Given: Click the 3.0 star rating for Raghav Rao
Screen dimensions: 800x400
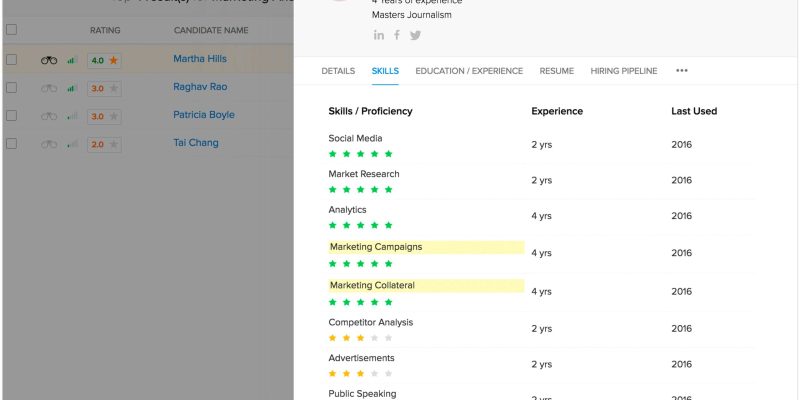Looking at the screenshot, I should coord(104,89).
